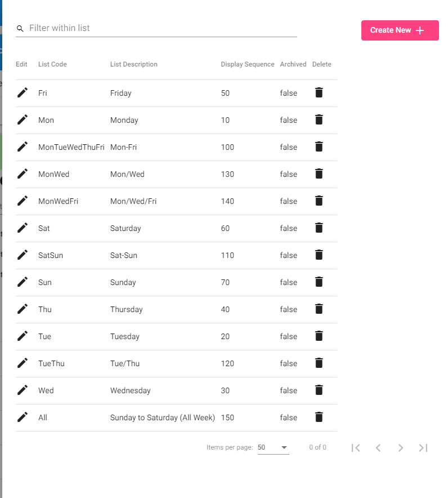Sort by the Display Sequence column header
448x498 pixels.
[248, 64]
